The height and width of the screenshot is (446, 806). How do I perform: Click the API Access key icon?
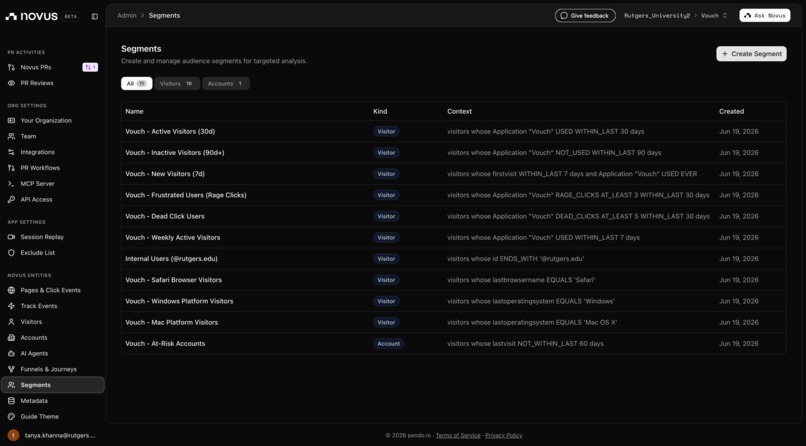coord(11,199)
